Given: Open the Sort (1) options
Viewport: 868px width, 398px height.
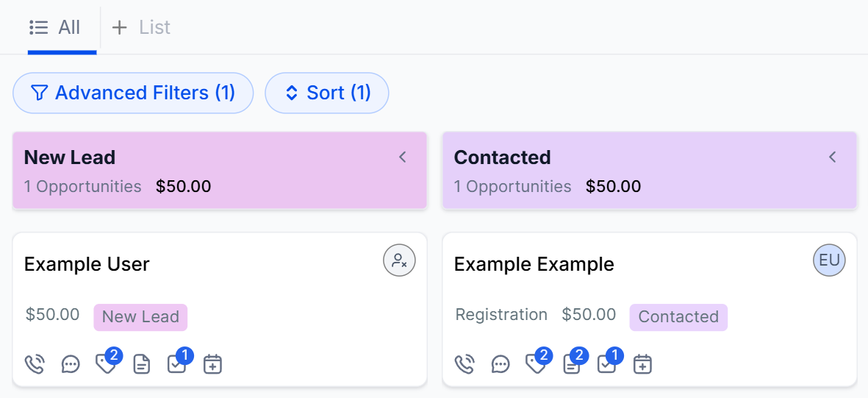Looking at the screenshot, I should click(x=327, y=93).
